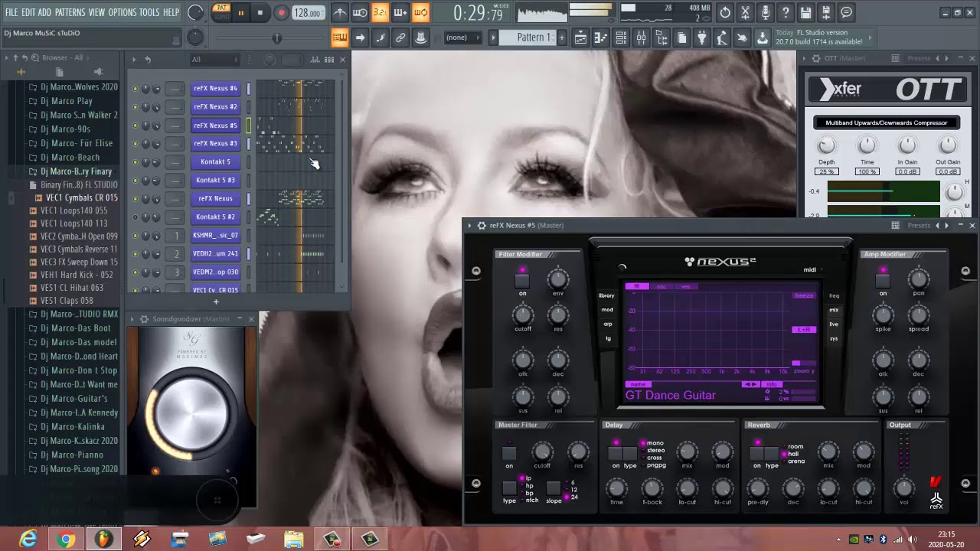980x551 pixels.
Task: Toggle the Nexus Filter Modifier on button
Action: click(522, 281)
